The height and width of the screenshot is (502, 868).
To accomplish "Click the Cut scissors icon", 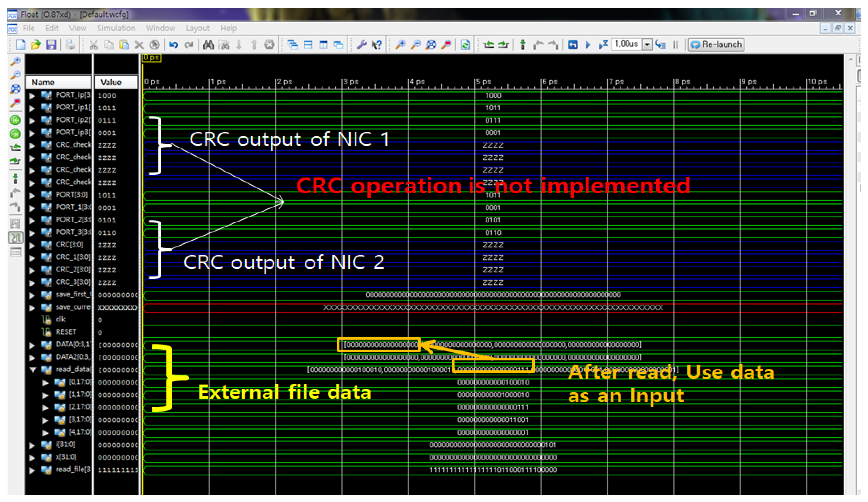I will tap(93, 45).
